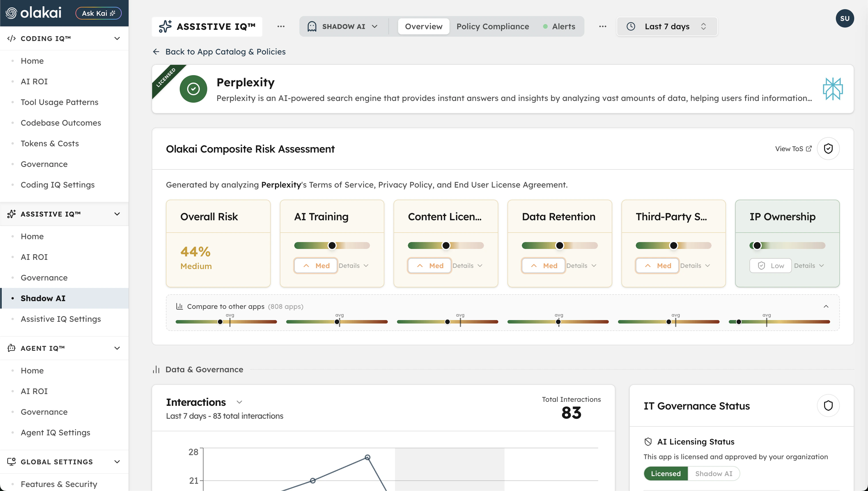The image size is (868, 491).
Task: Click the Compare to other apps chart icon
Action: pyautogui.click(x=179, y=306)
